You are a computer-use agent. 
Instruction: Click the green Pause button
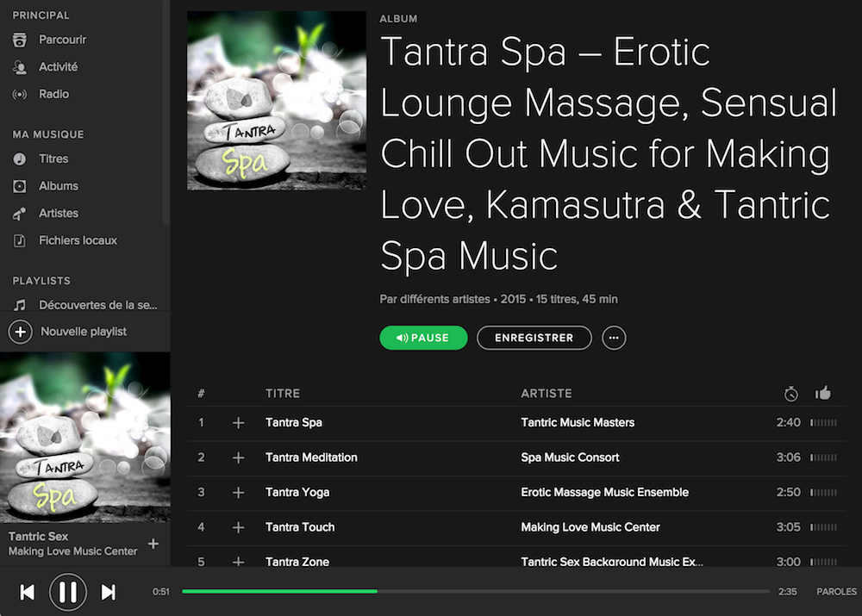(423, 338)
